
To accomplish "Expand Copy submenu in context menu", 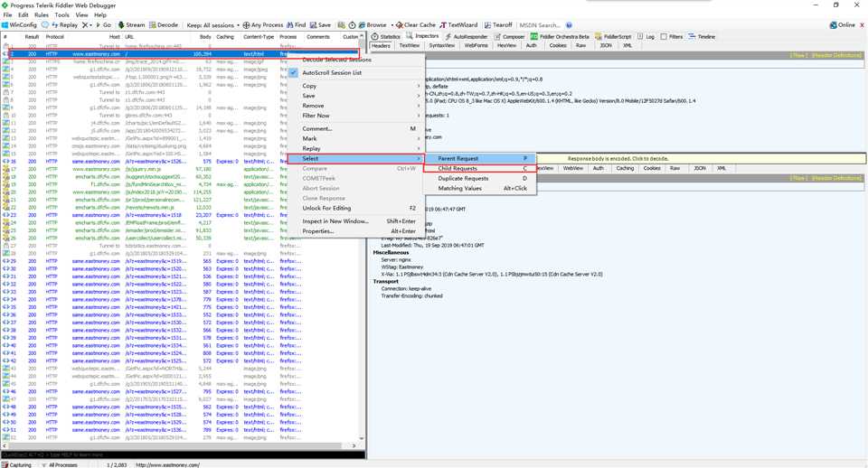I will [356, 86].
